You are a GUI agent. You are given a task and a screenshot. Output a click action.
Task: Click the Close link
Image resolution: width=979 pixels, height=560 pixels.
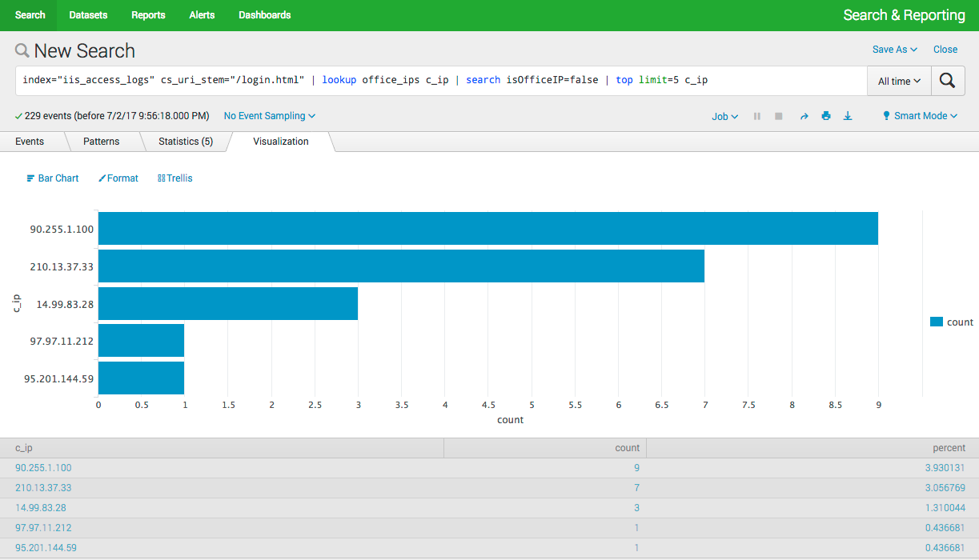945,50
